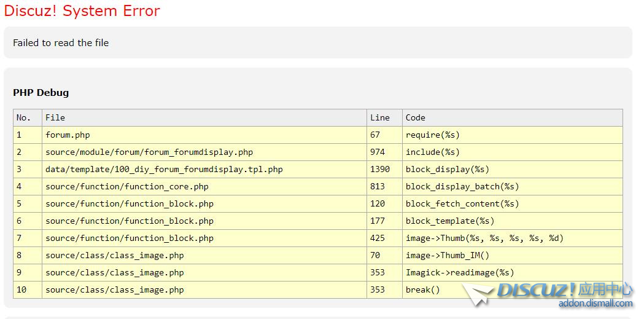644x319 pixels.
Task: Click row number 7 cell
Action: coord(28,238)
